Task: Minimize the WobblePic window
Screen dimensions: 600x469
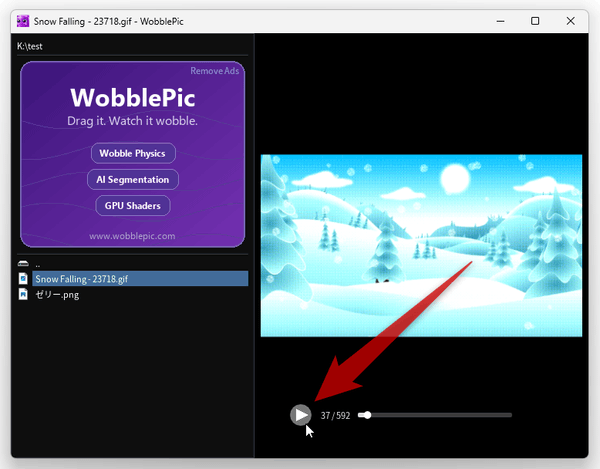Action: coord(501,21)
